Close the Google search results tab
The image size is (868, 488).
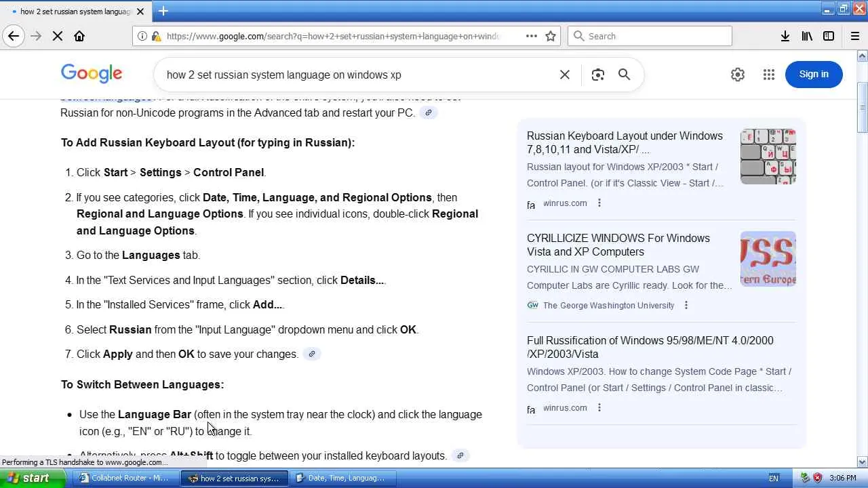[x=141, y=12]
